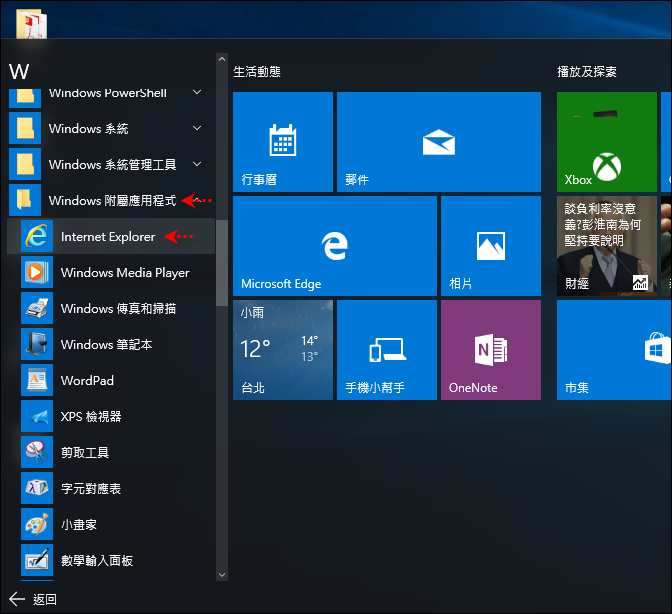Select the 數學輸入面板 label text
672x614 pixels.
point(97,560)
